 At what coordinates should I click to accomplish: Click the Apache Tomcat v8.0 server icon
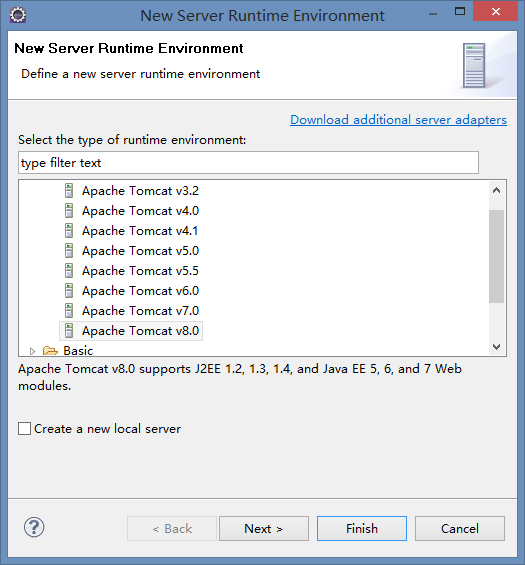pyautogui.click(x=69, y=331)
